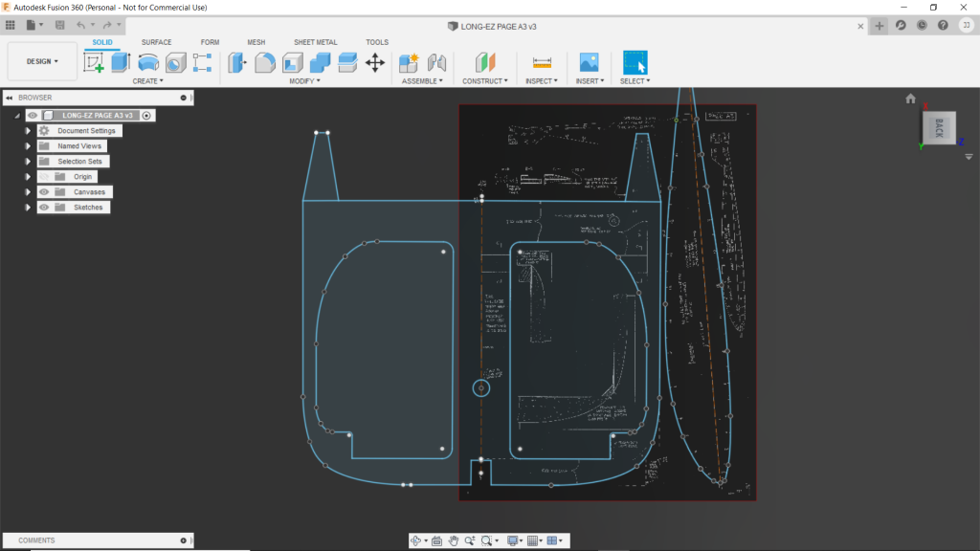980x551 pixels.
Task: Click the ViewCube BACK face
Action: (939, 128)
